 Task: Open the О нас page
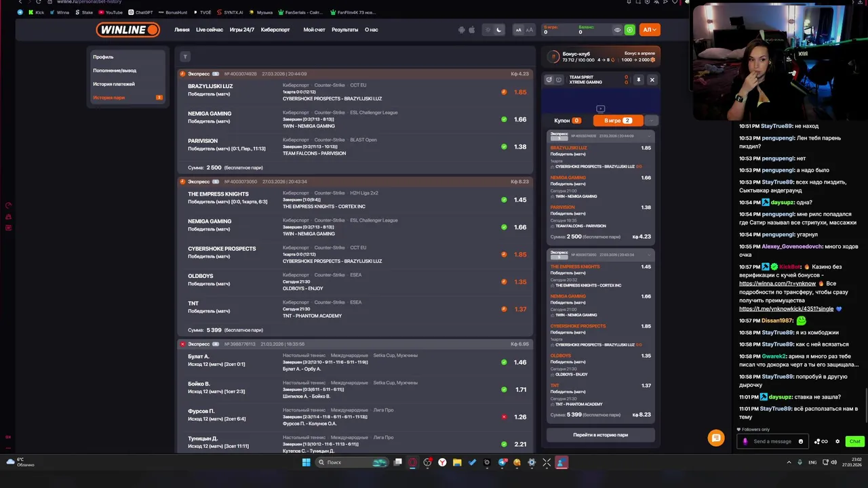click(x=372, y=30)
